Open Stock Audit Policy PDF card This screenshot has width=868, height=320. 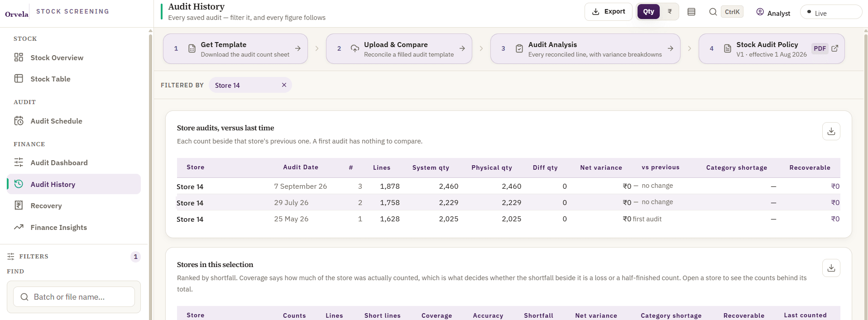772,48
